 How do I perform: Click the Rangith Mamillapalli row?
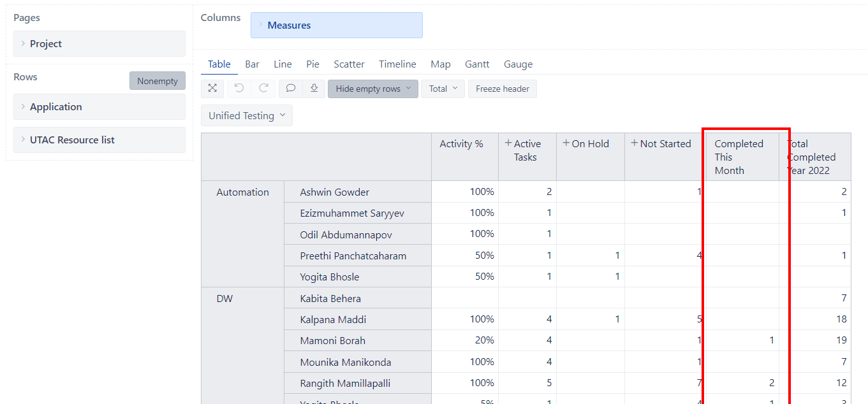pos(358,383)
